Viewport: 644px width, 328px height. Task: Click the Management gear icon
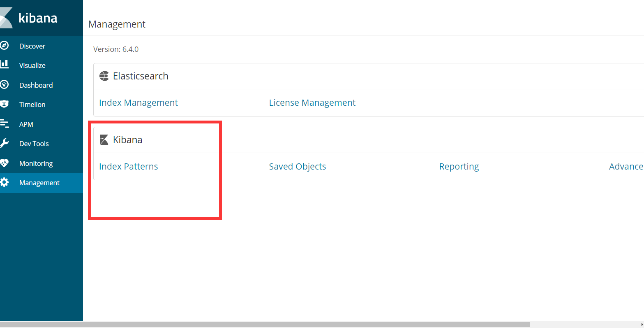click(x=4, y=182)
